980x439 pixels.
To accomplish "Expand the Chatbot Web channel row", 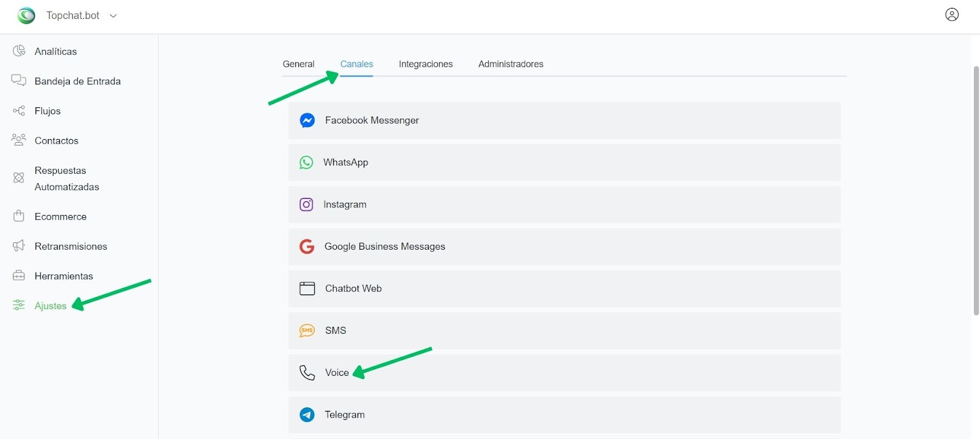I will (564, 288).
